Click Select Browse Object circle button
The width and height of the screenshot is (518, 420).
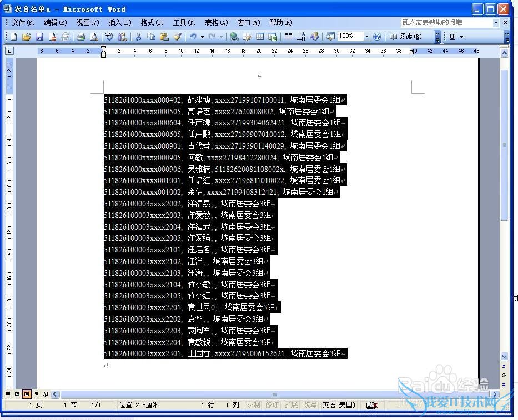pyautogui.click(x=504, y=376)
